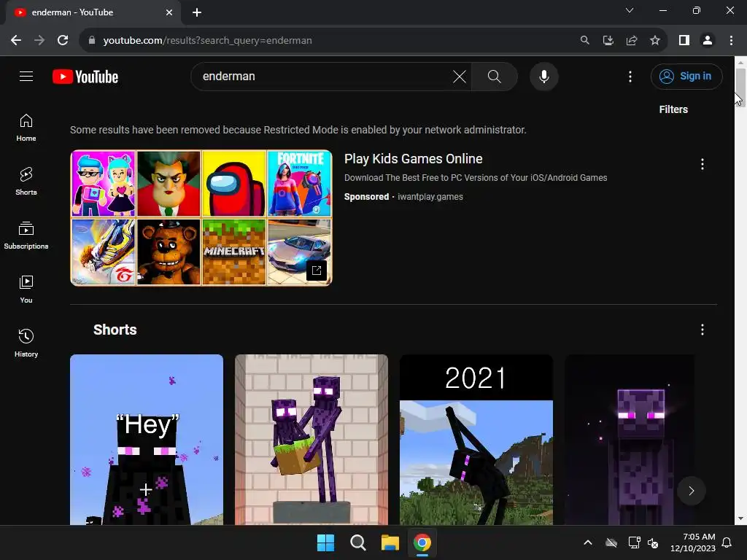Image resolution: width=747 pixels, height=560 pixels.
Task: Open a new tab with the plus button
Action: 197,12
